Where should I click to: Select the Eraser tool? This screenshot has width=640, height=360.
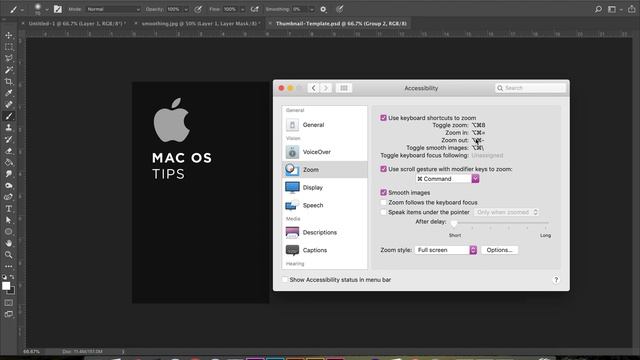9,151
